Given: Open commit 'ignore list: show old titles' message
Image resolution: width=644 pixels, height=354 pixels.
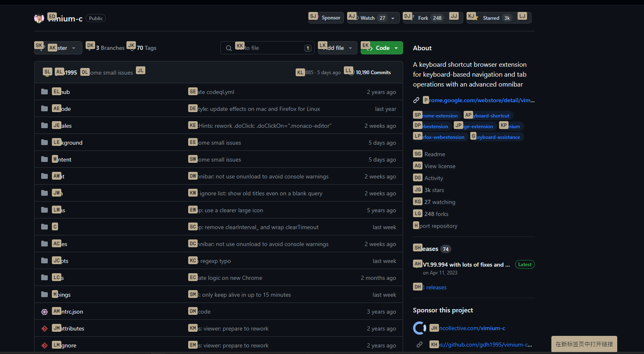Looking at the screenshot, I should [x=256, y=193].
